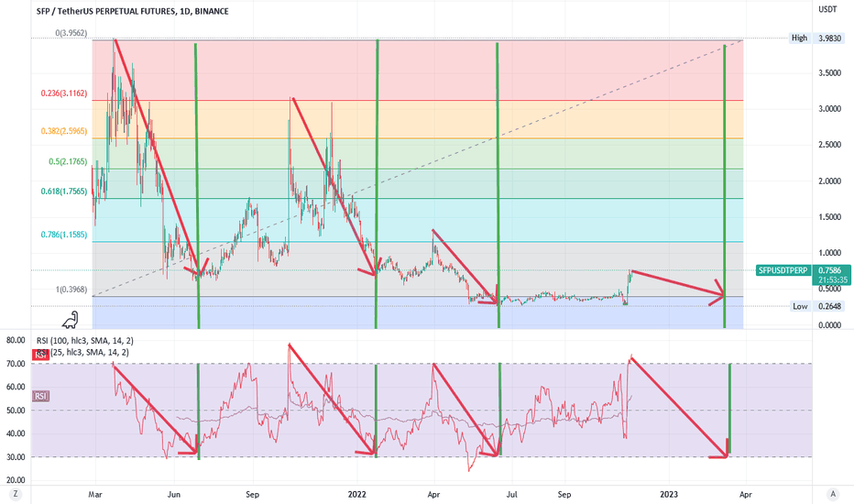This screenshot has width=854, height=504.
Task: Click the 21:53:35 countdown timer
Action: click(833, 280)
